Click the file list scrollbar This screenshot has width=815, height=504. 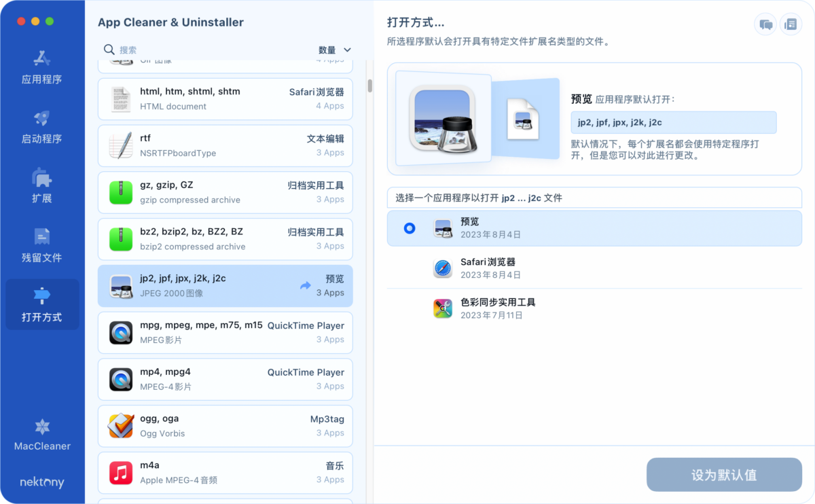(370, 86)
